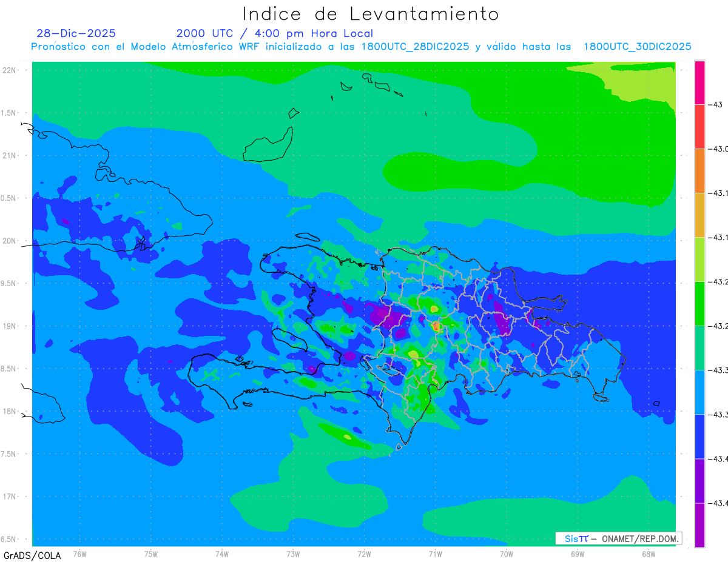Click the '74W' longitude label
This screenshot has height=562, width=728.
click(x=222, y=554)
